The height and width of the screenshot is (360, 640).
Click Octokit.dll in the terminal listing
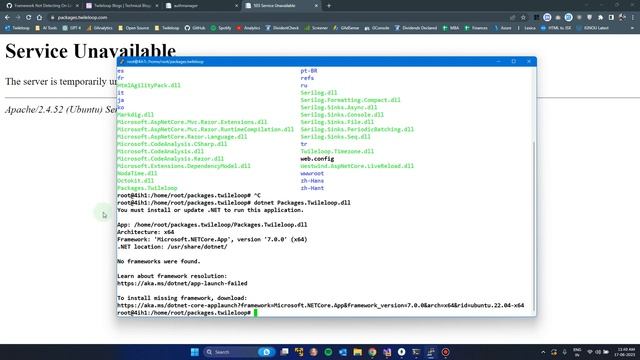(136, 181)
